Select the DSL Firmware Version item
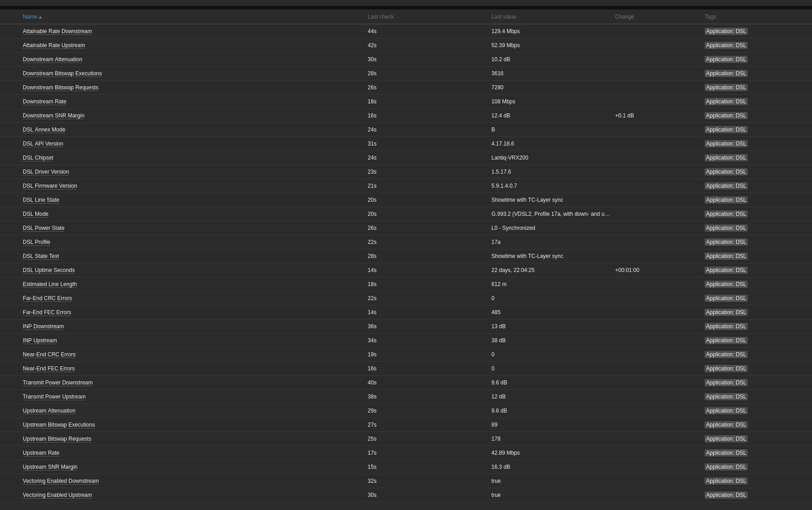This screenshot has height=510, width=812. (x=50, y=186)
